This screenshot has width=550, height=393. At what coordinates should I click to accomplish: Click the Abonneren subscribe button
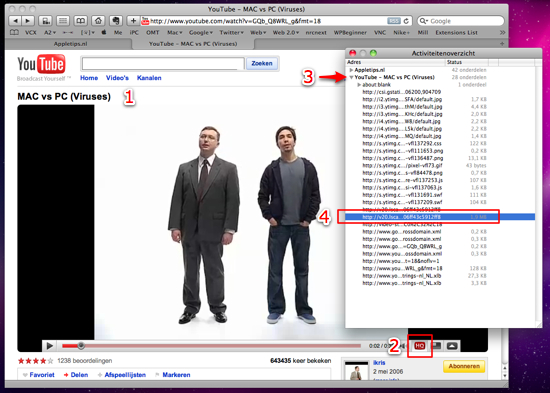[464, 366]
